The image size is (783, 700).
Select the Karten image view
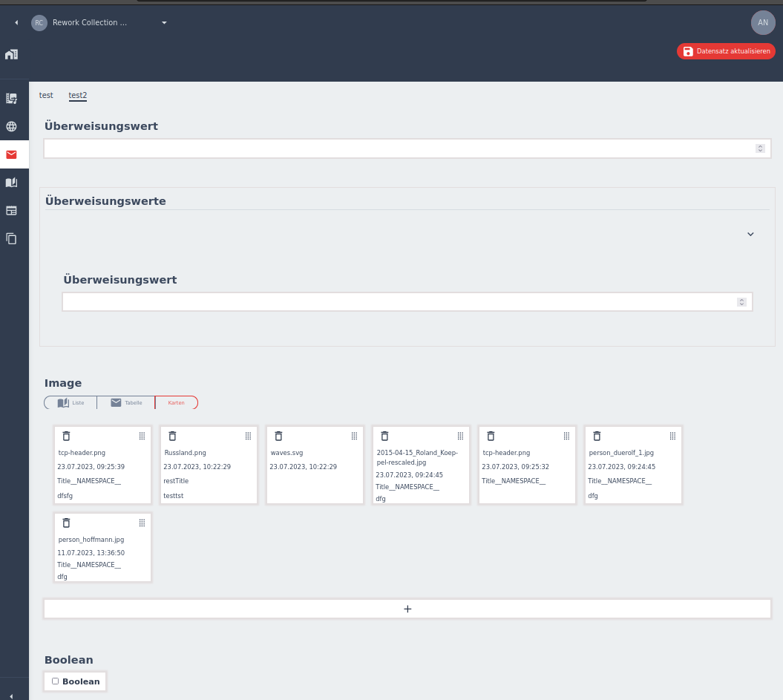point(176,402)
